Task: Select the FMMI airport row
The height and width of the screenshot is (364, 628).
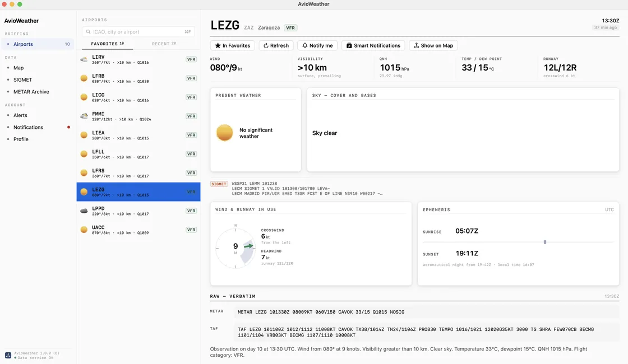Action: 138,116
